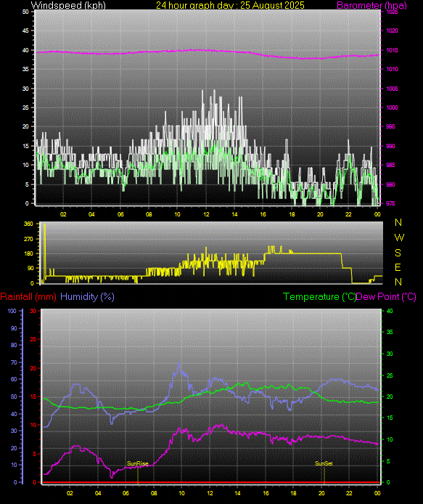Click the red '25' rainfall axis value
Viewport: 423px width, 504px height.
[33, 339]
